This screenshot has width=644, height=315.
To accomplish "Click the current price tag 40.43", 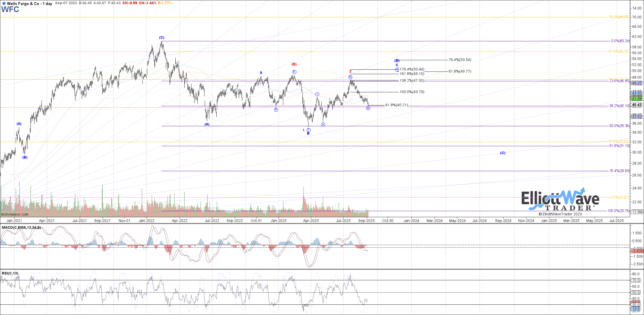I will click(x=637, y=105).
